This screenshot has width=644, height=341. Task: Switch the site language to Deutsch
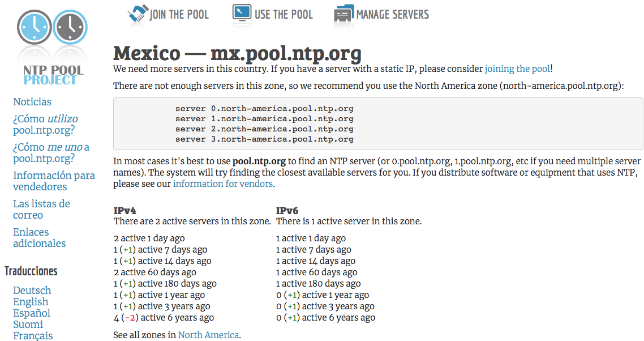tap(32, 290)
